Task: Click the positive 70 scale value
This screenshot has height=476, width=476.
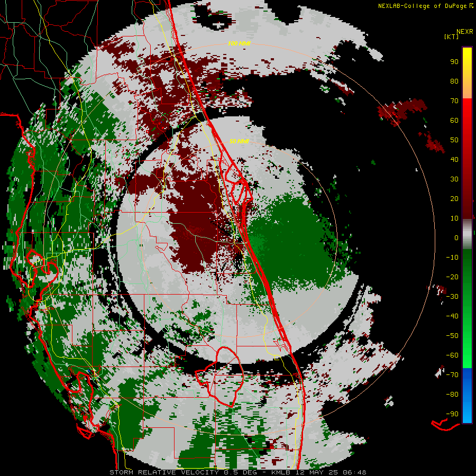Action: click(454, 101)
